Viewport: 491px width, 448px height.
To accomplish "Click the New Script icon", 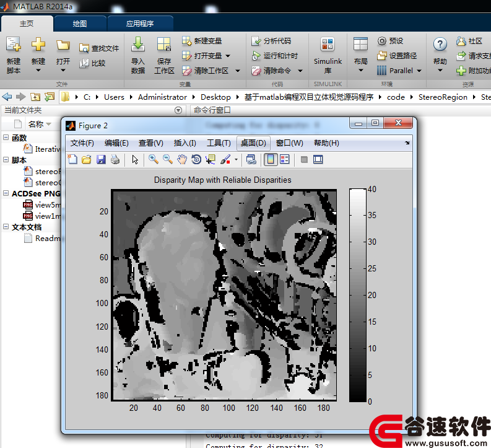I will pos(14,45).
